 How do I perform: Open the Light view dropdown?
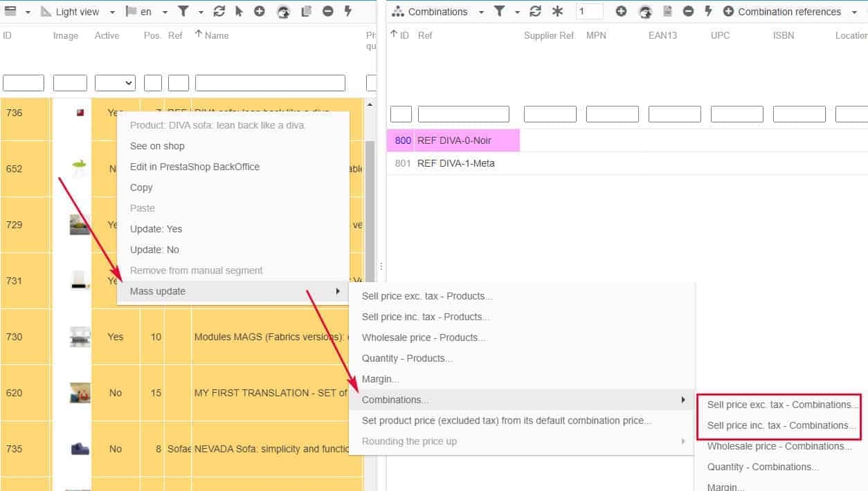[78, 12]
